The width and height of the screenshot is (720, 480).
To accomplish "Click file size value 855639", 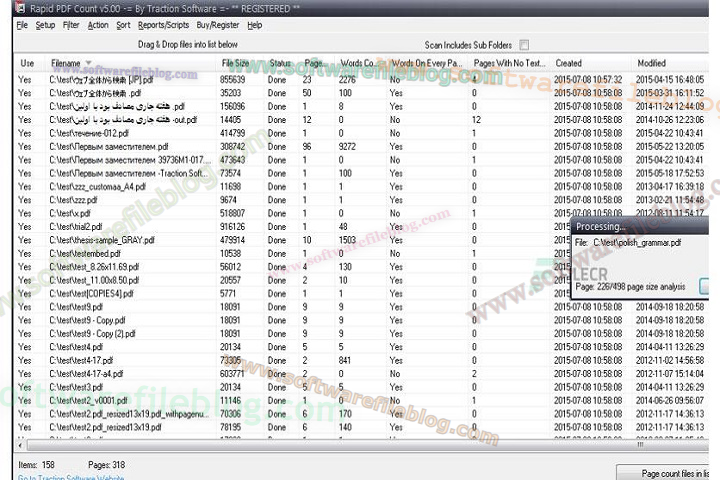I will 232,80.
